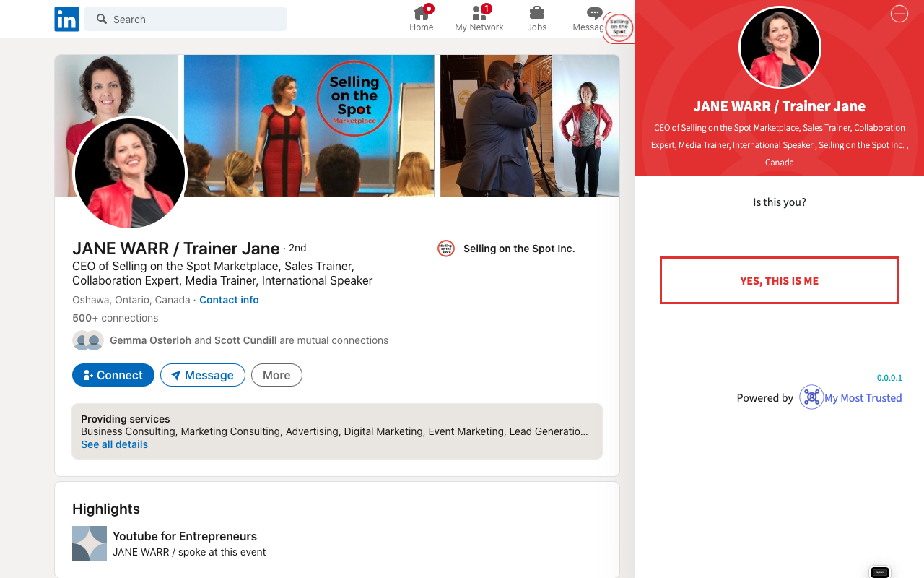
Task: Open the Home navigation icon
Action: 422,12
